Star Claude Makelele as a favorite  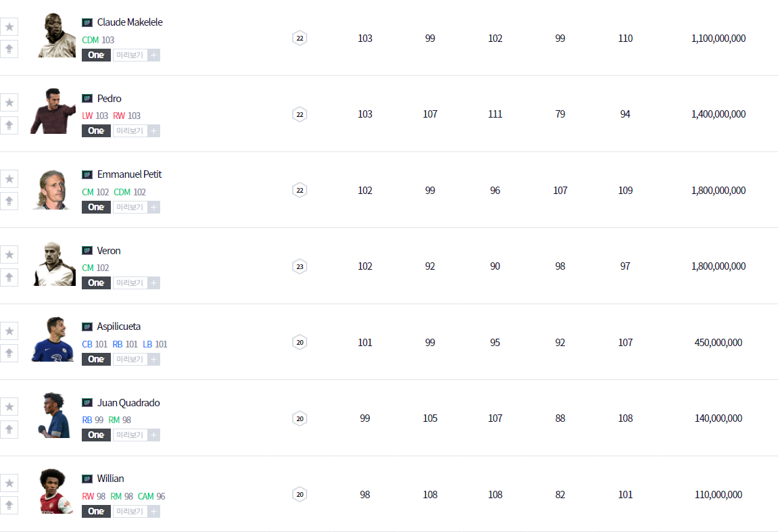(9, 27)
